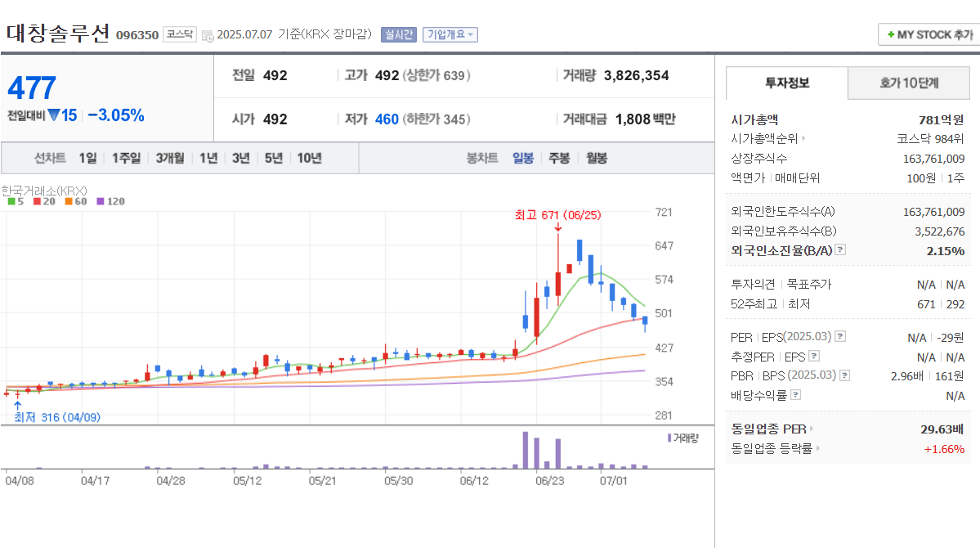Click the 거래량 value 3,826,354

click(636, 75)
